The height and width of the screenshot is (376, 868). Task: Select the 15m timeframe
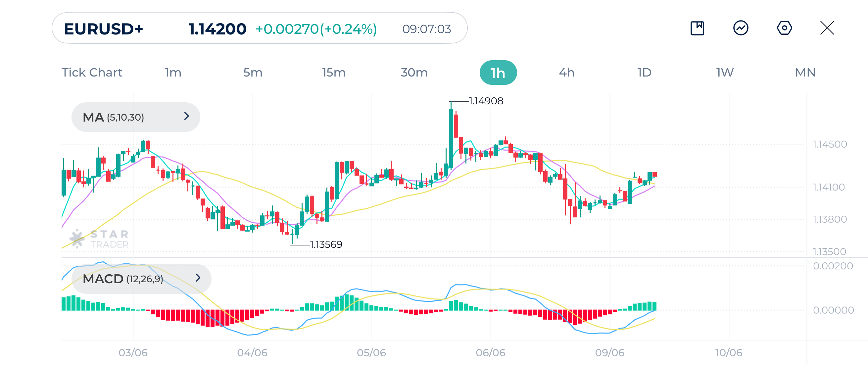[x=334, y=72]
